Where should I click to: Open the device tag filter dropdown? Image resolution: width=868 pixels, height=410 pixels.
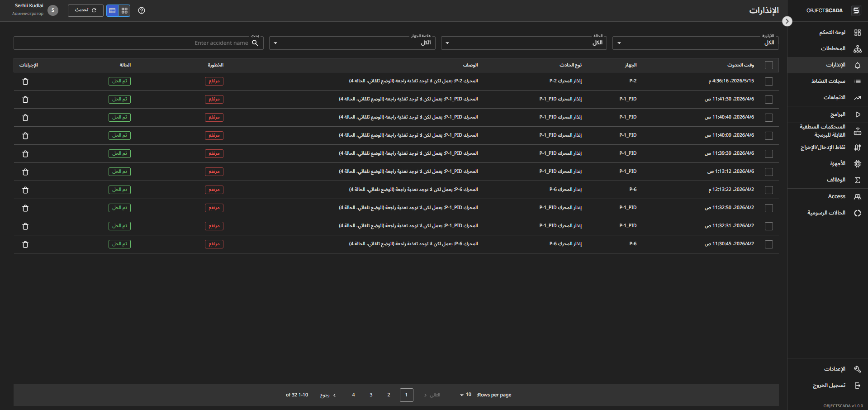tap(352, 43)
